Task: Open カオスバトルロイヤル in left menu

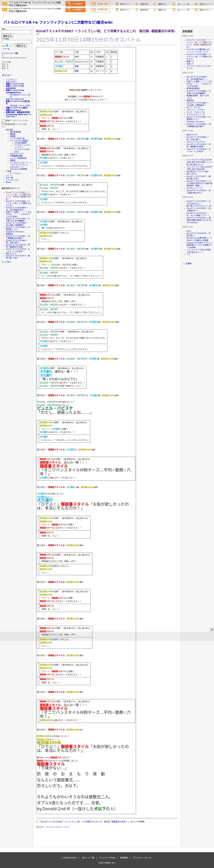Action: 15,99
